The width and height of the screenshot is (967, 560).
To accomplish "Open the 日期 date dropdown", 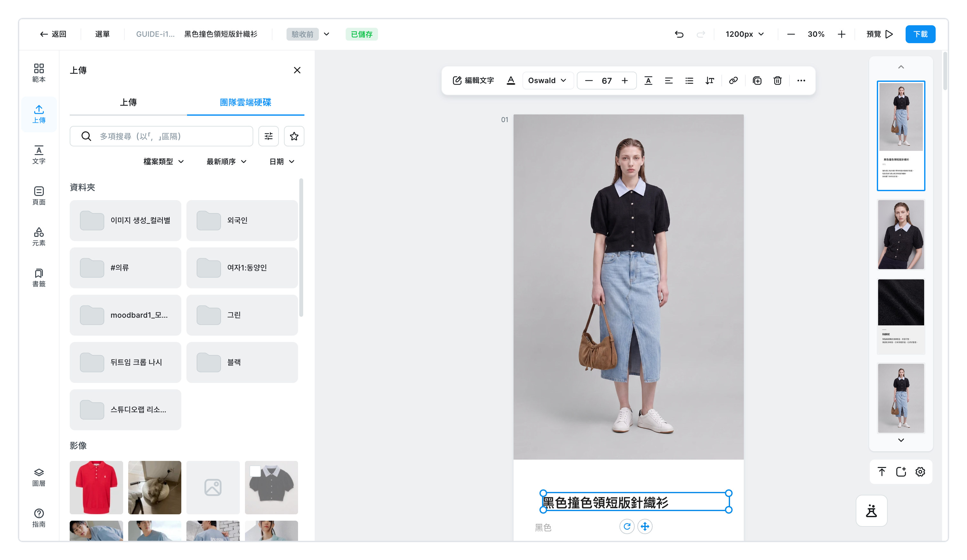I will point(282,161).
